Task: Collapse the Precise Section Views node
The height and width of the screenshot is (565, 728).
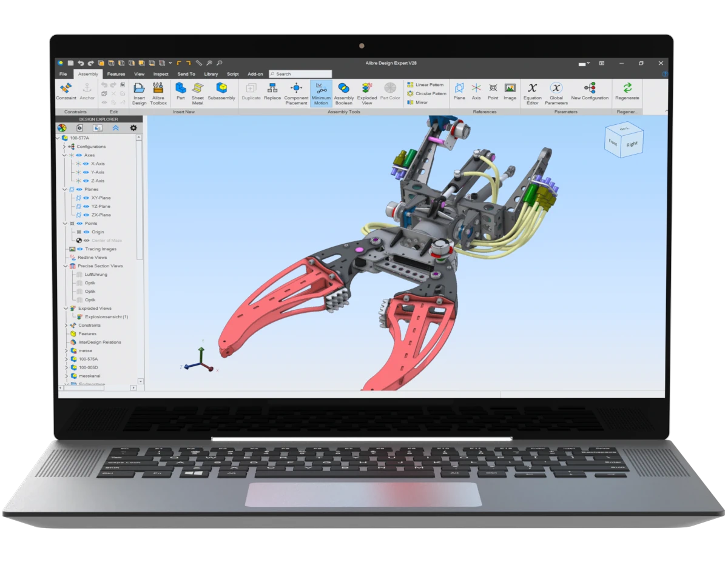Action: tap(65, 266)
